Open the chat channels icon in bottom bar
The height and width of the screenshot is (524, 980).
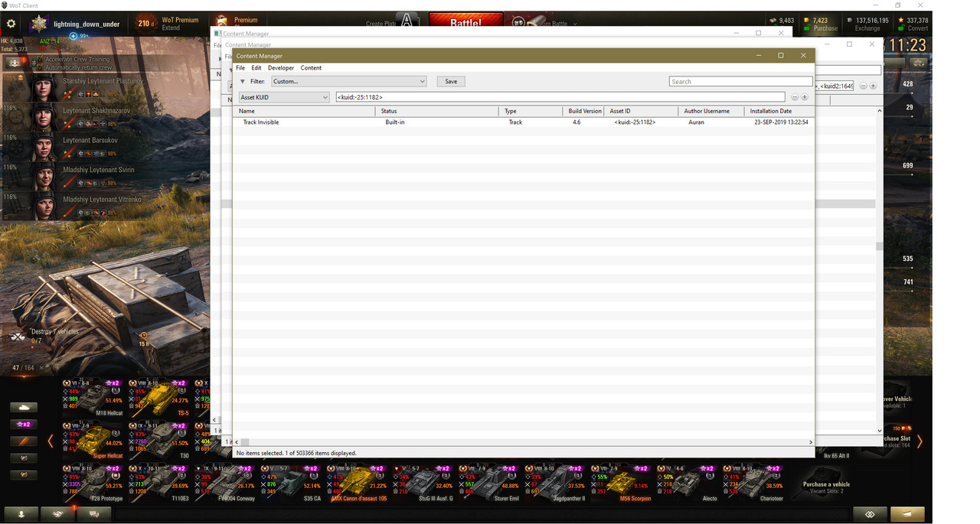(x=94, y=514)
